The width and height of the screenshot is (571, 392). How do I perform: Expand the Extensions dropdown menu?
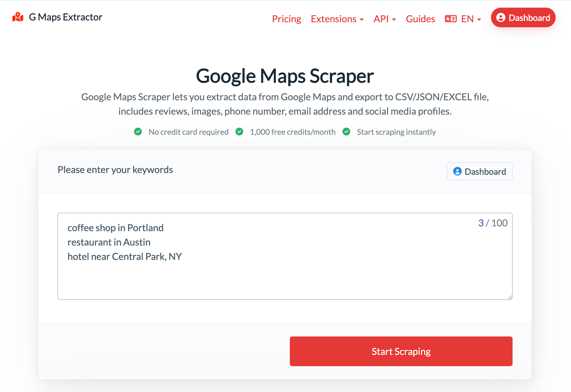(337, 19)
